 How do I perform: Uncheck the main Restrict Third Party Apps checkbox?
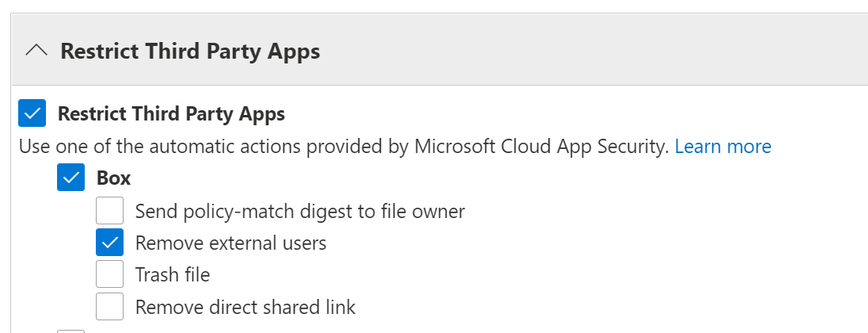pyautogui.click(x=32, y=113)
